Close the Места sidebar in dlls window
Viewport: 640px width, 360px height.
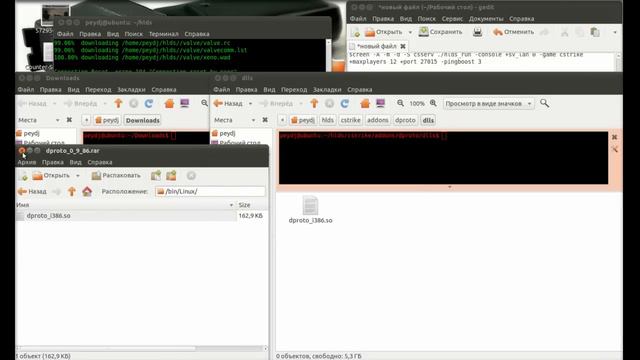[265, 120]
